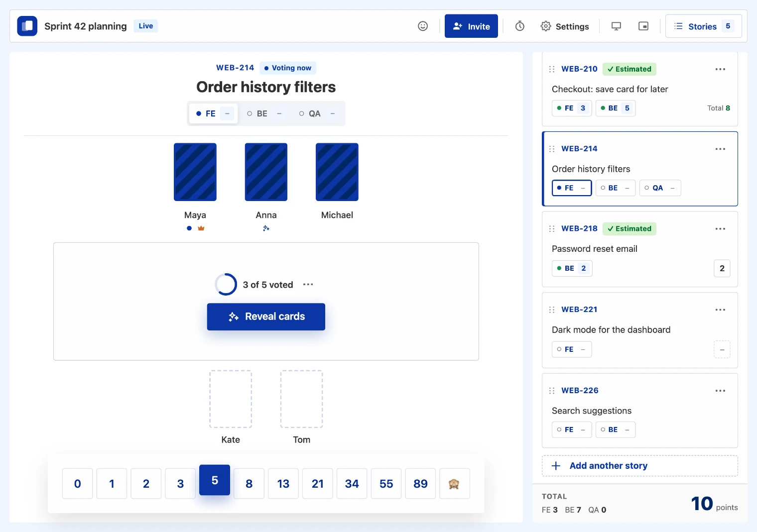Select the QA chip in the WEB-214 story card
The image size is (757, 532).
660,188
